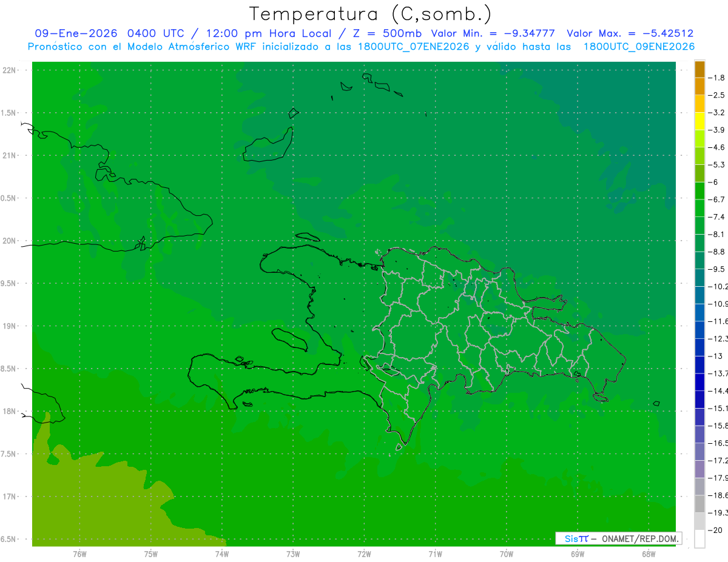The width and height of the screenshot is (728, 562).
Task: Click the "Valor Min. = -9.34777" value
Action: click(x=493, y=33)
